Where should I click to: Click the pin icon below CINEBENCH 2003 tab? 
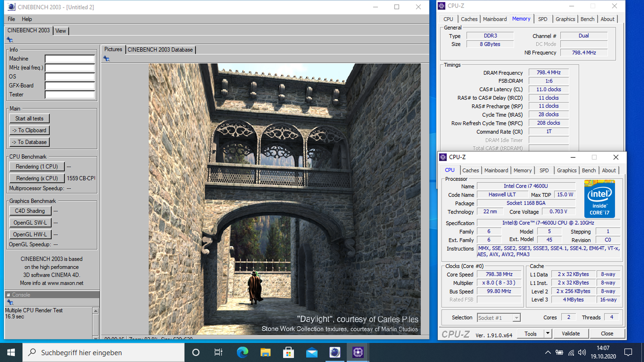[10, 40]
